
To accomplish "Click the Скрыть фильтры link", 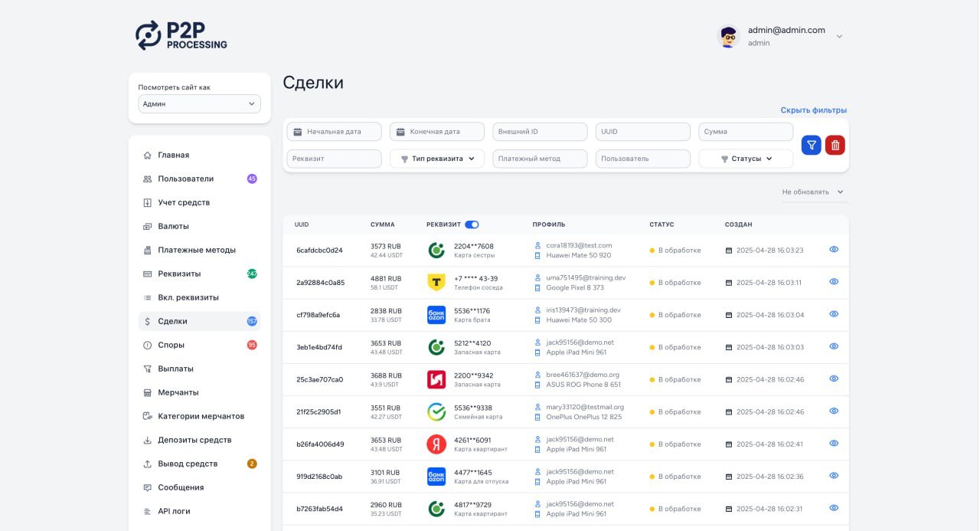I will click(813, 110).
